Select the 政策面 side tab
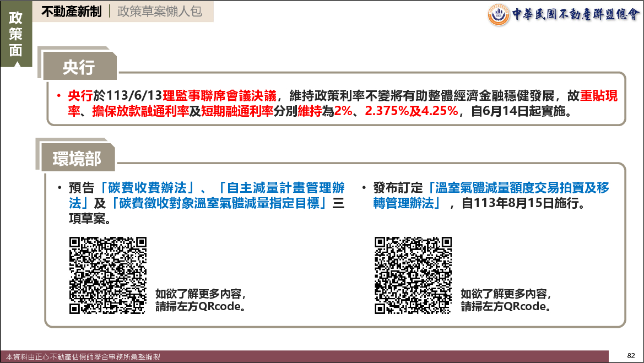644x363 pixels. [x=16, y=34]
